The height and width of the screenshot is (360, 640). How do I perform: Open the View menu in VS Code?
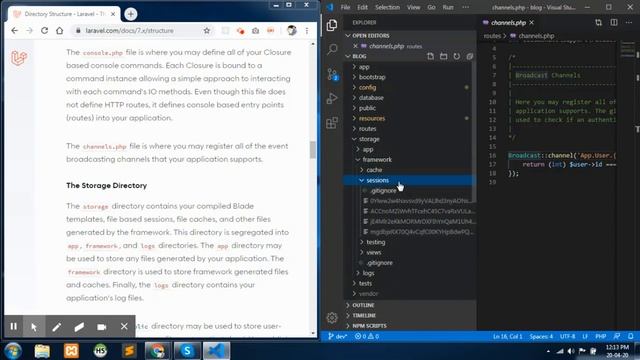413,7
